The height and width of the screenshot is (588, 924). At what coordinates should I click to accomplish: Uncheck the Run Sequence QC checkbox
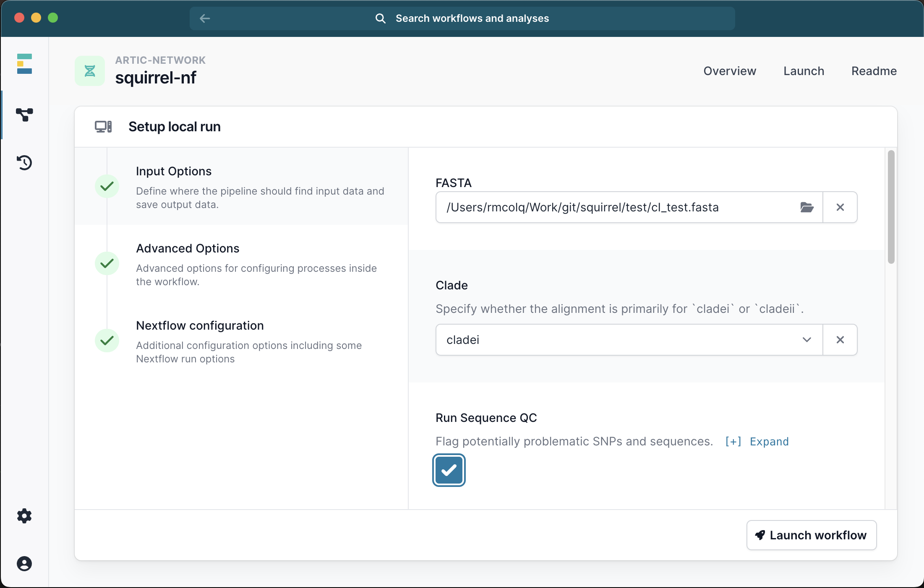pos(449,470)
